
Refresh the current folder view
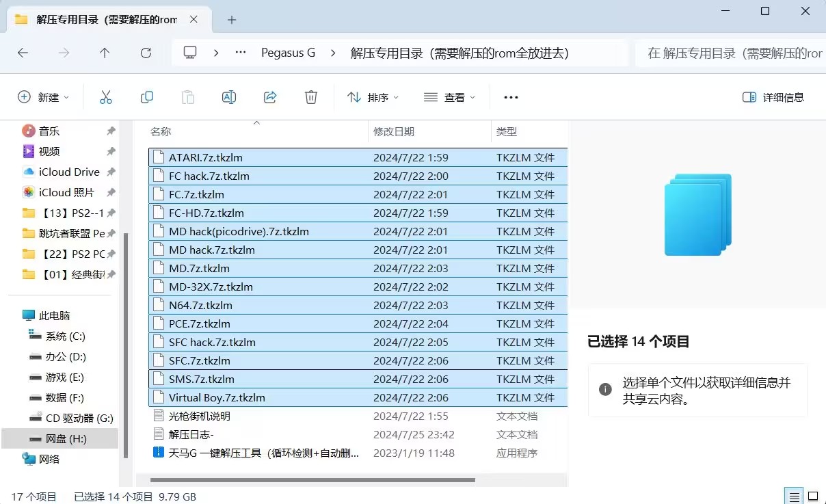pyautogui.click(x=145, y=53)
